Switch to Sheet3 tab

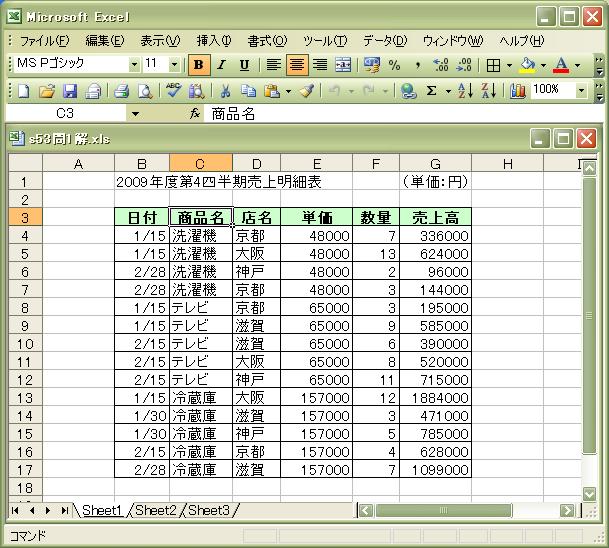click(209, 510)
